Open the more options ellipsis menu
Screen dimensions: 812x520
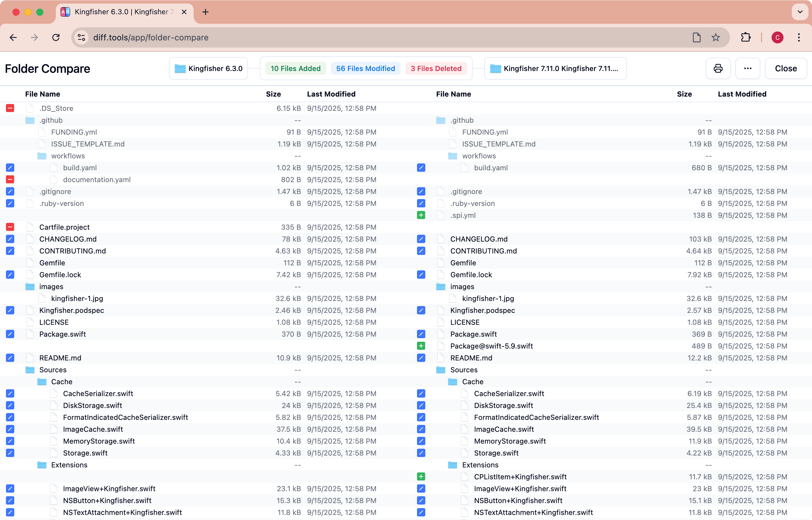[748, 68]
